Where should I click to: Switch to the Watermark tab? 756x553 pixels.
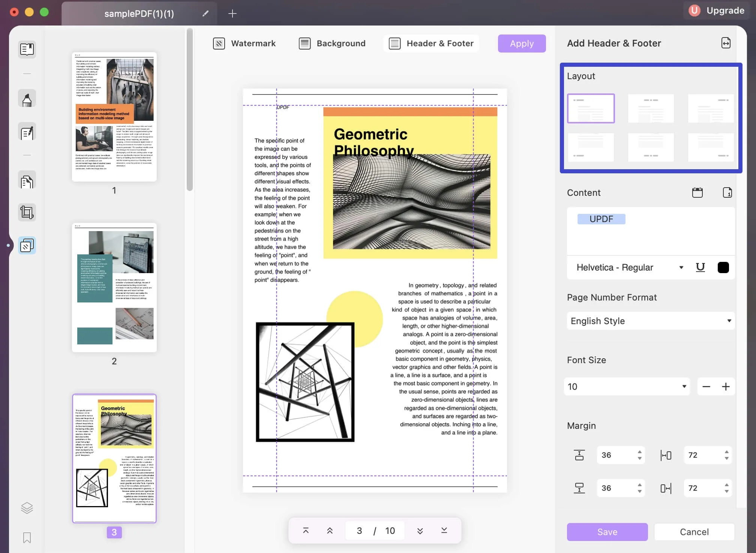click(x=244, y=44)
